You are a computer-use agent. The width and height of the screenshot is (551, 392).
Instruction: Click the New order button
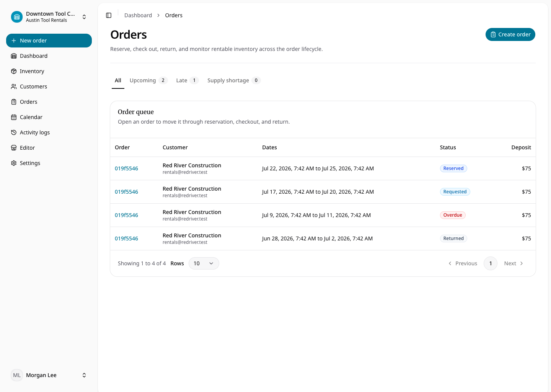click(x=49, y=41)
